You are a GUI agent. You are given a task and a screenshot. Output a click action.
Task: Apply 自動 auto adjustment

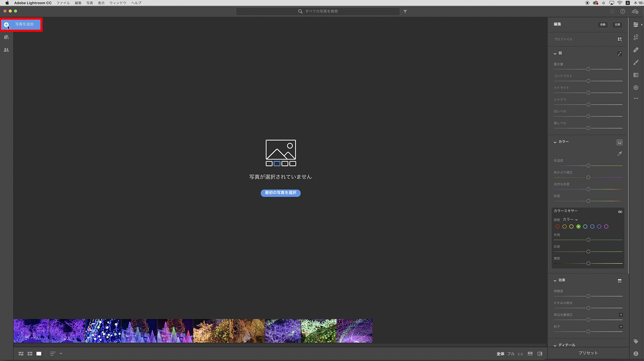coord(603,25)
